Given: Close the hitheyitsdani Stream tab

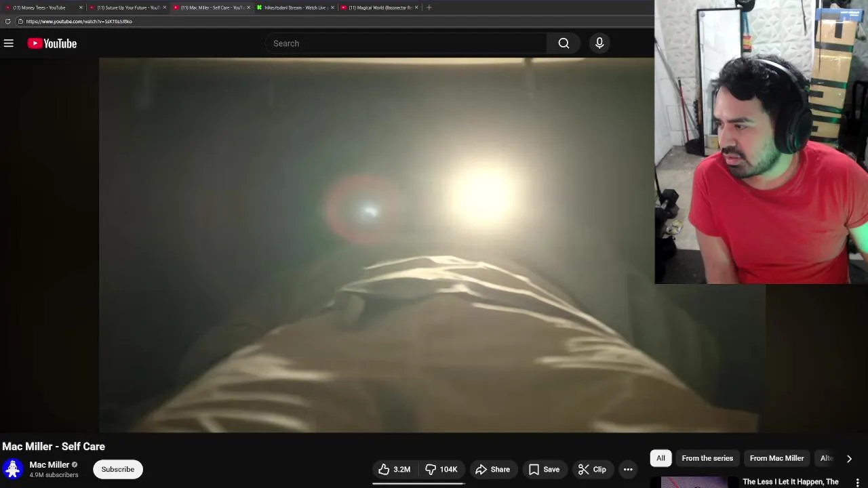Looking at the screenshot, I should 332,7.
